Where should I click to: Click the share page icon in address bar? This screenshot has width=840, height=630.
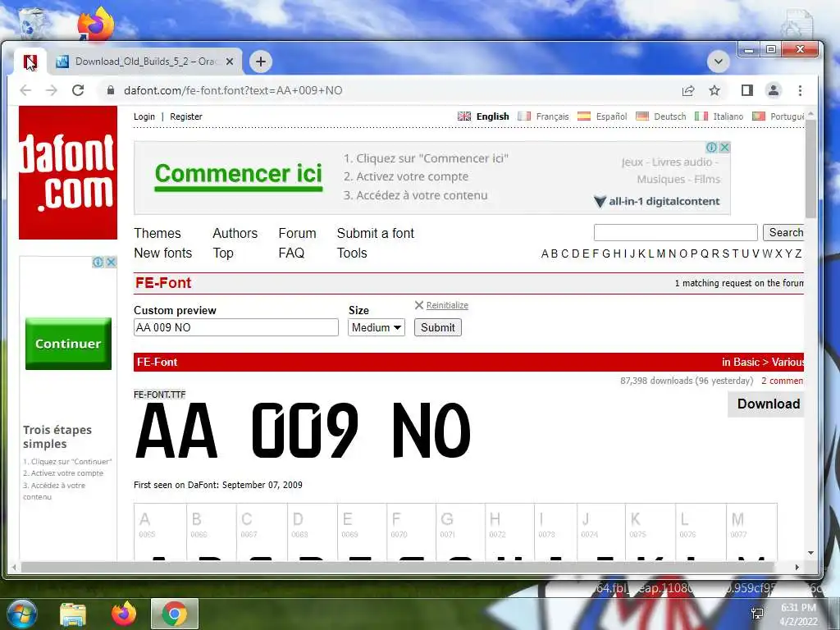click(x=688, y=90)
